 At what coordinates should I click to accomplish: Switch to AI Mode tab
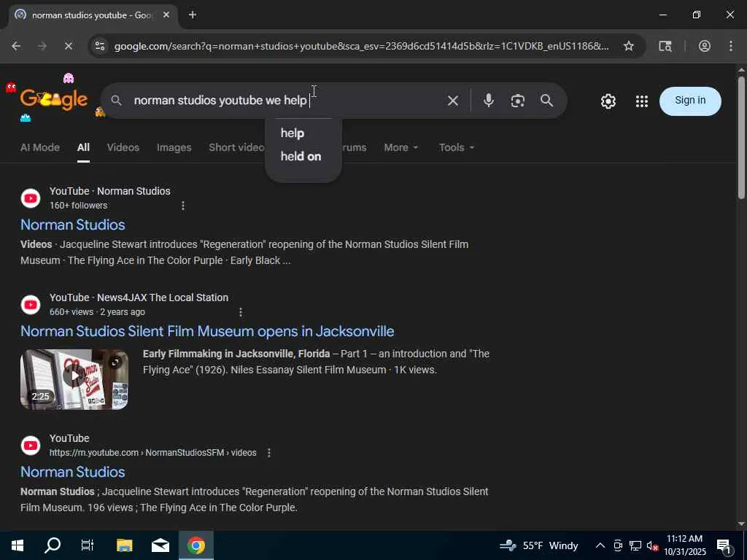point(40,147)
